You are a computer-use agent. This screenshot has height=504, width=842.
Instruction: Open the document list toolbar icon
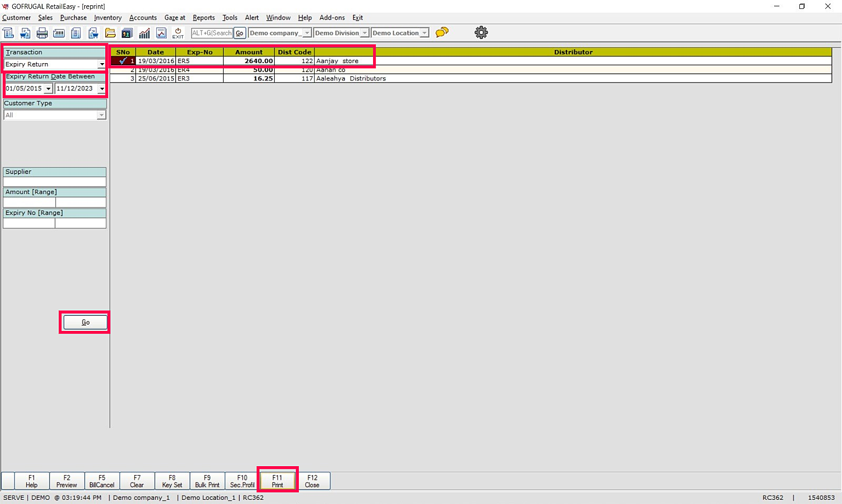76,33
